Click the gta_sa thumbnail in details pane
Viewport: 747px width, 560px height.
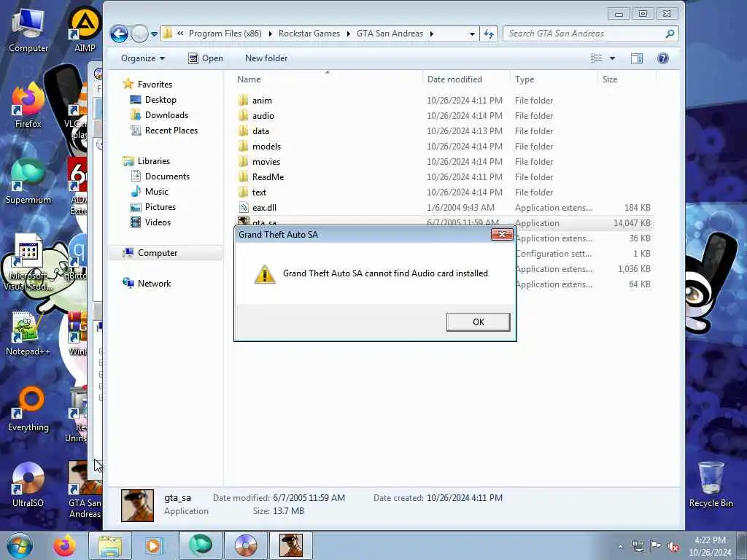138,505
